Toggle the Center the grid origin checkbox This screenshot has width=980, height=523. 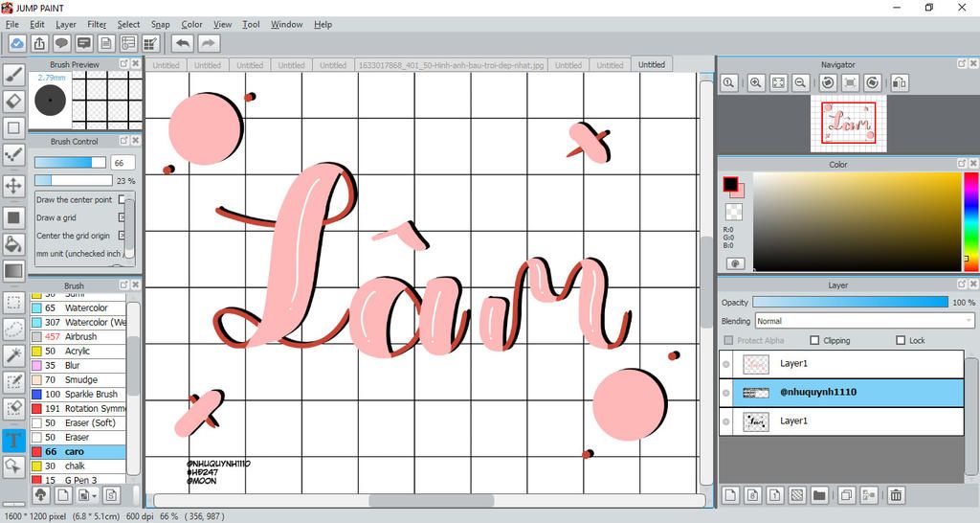(x=122, y=236)
